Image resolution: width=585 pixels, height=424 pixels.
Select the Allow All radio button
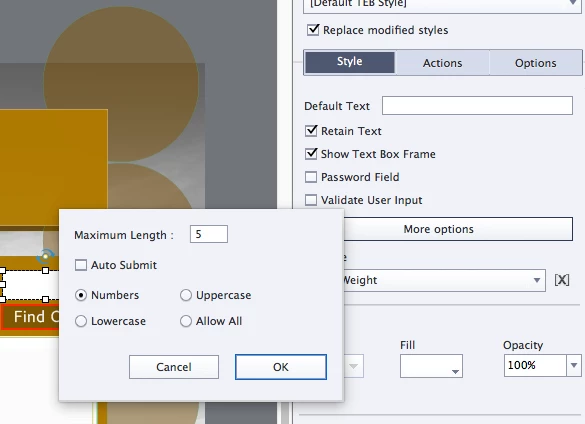[x=186, y=321]
